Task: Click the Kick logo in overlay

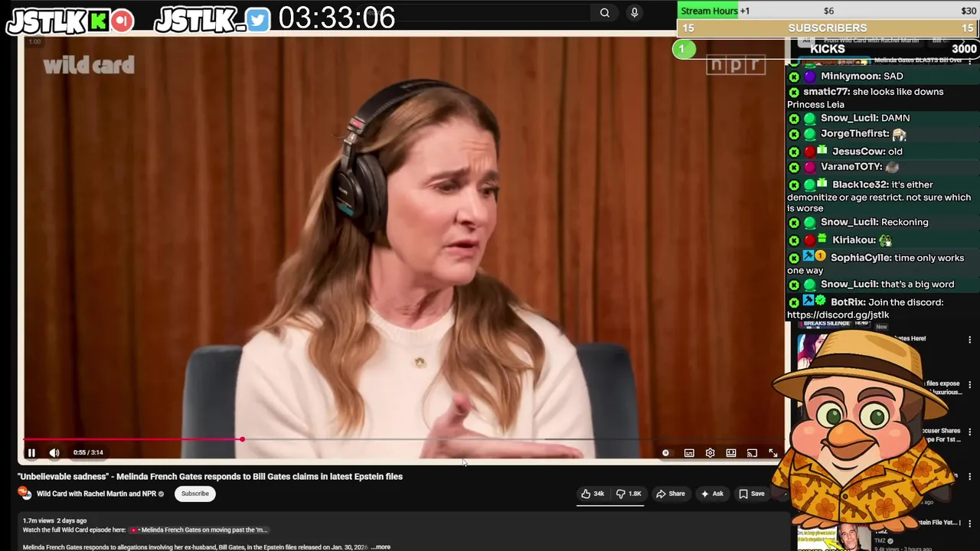Action: pyautogui.click(x=100, y=21)
